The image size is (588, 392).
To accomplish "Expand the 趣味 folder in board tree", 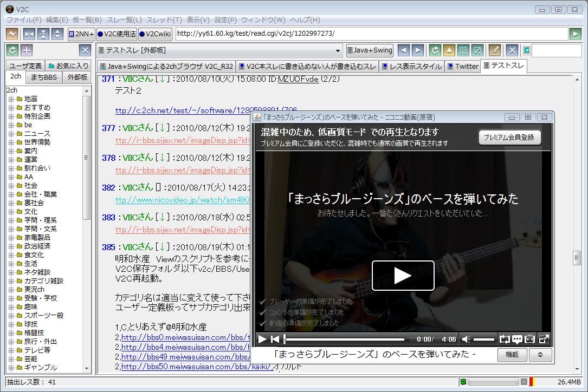I will 11,306.
